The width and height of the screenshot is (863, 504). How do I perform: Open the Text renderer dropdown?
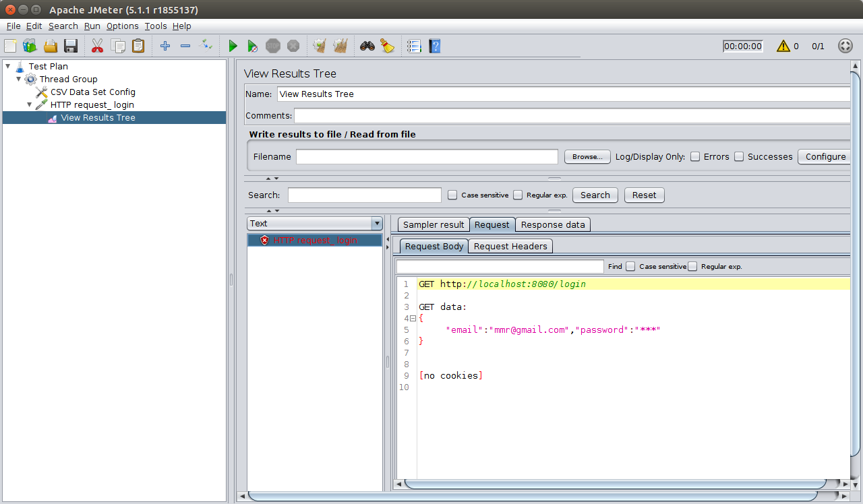[x=376, y=224]
